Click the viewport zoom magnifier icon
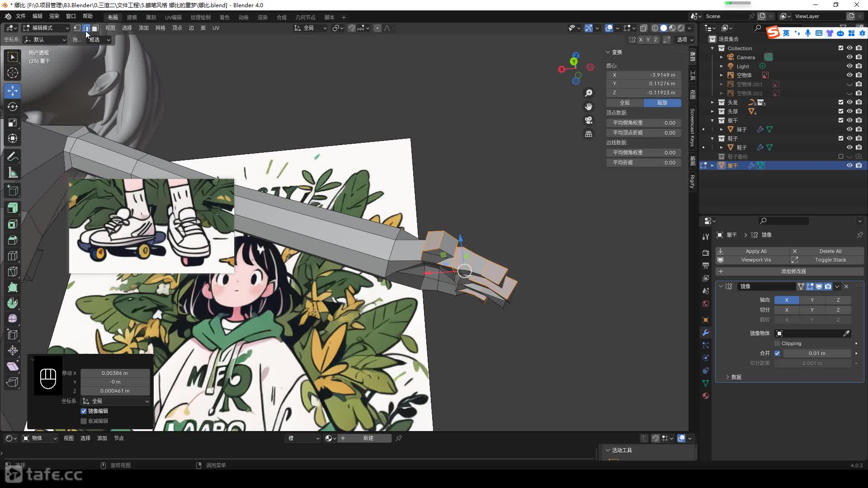The image size is (868, 488). (589, 93)
